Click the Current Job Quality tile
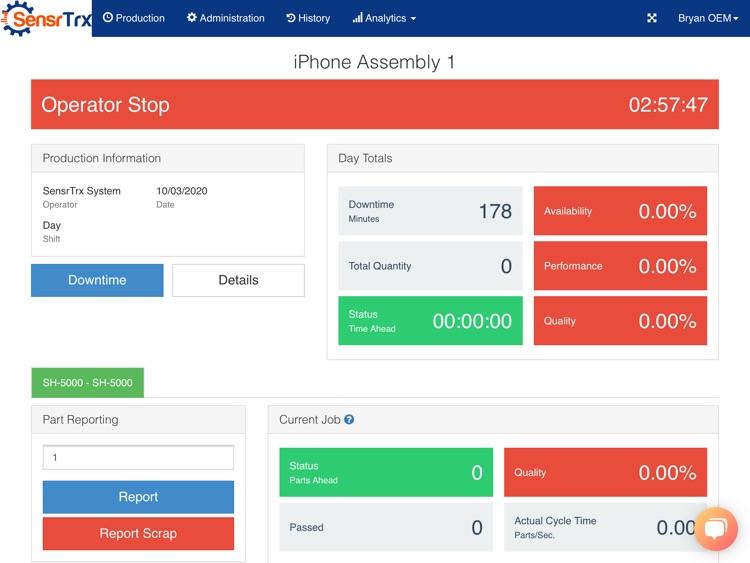The image size is (750, 563). click(605, 472)
